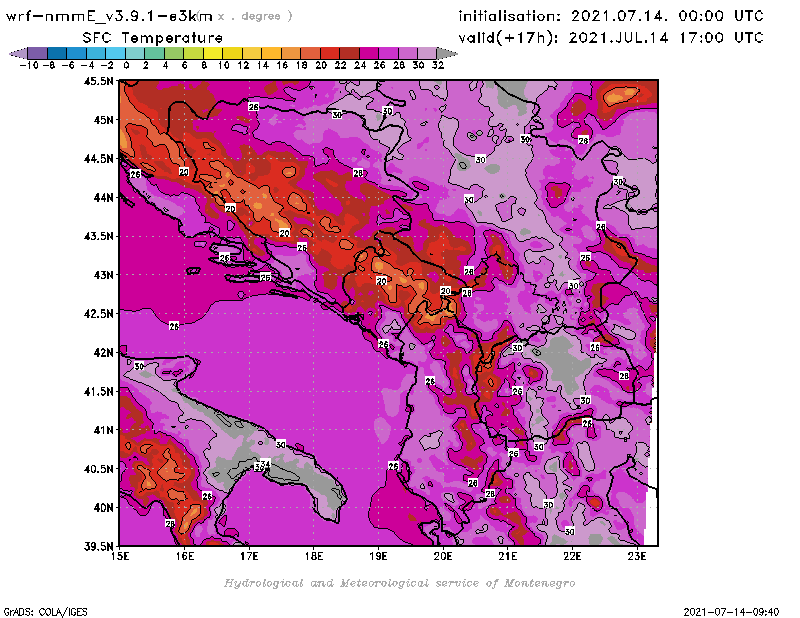
Task: Click the '43.5N' latitude label
Action: [98, 236]
